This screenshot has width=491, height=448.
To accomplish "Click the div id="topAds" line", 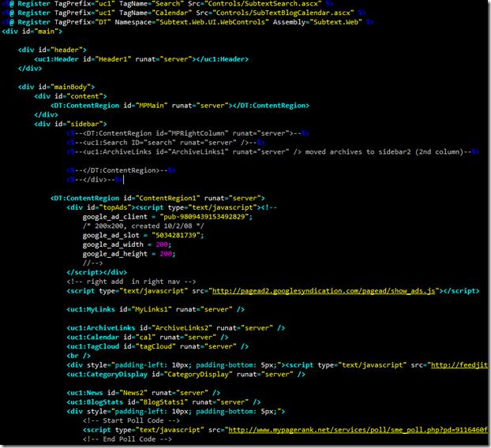I will tap(171, 207).
